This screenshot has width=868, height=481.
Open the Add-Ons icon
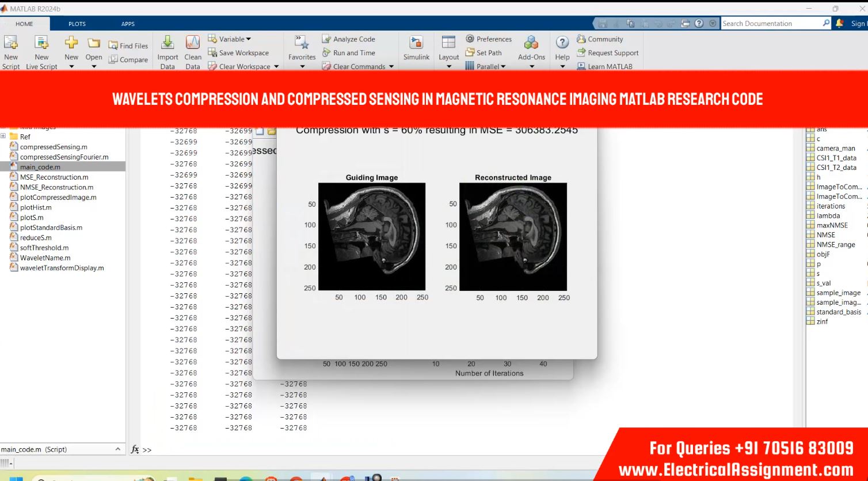click(x=531, y=44)
